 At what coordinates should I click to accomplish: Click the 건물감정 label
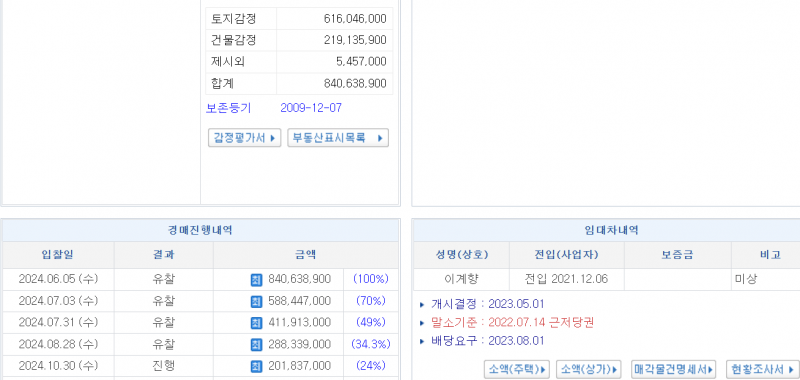[234, 40]
